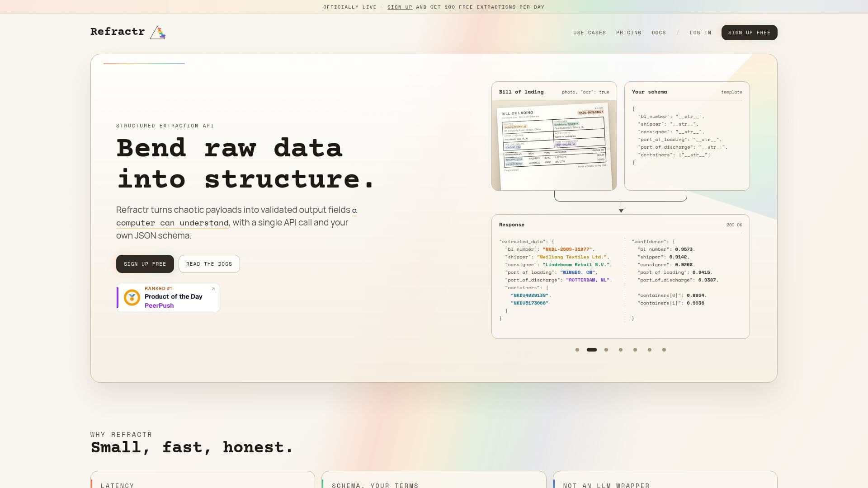Open the Use Cases menu item

[590, 33]
